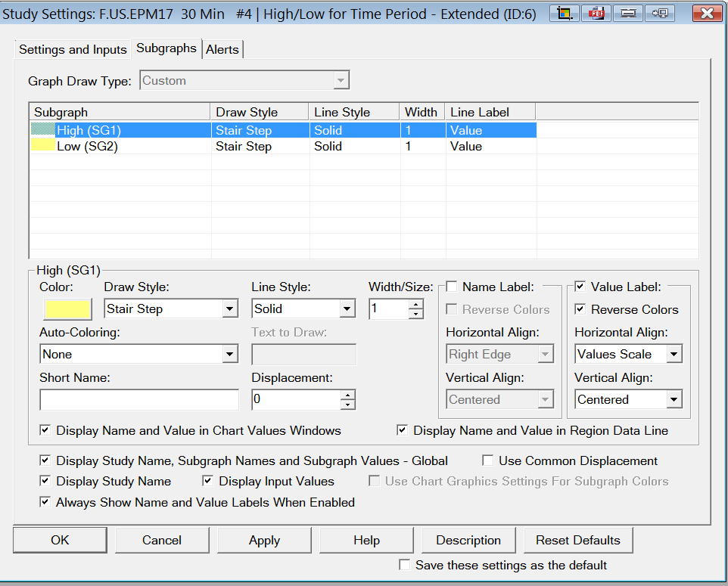728x586 pixels.
Task: Close the Study Settings window
Action: click(x=707, y=13)
